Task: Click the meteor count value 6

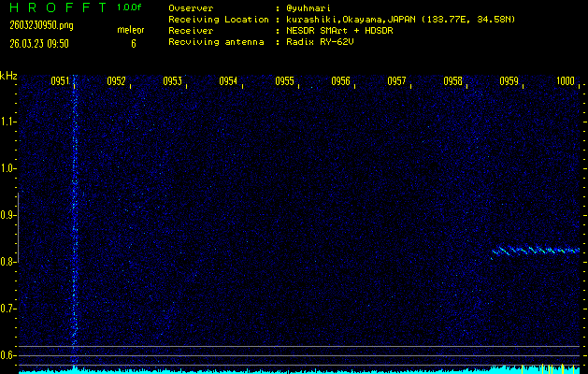Action: click(x=134, y=44)
